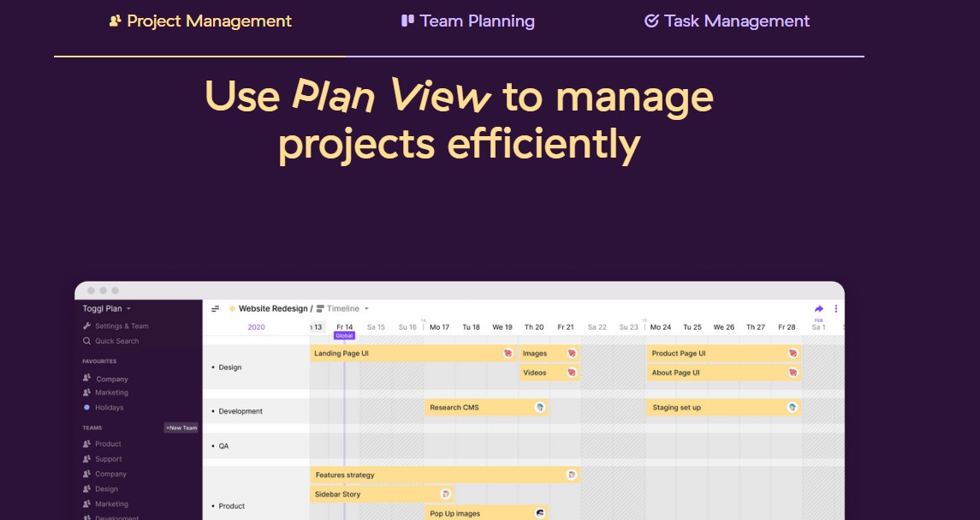980x520 pixels.
Task: Click the Holidays blue dot icon
Action: click(x=87, y=408)
